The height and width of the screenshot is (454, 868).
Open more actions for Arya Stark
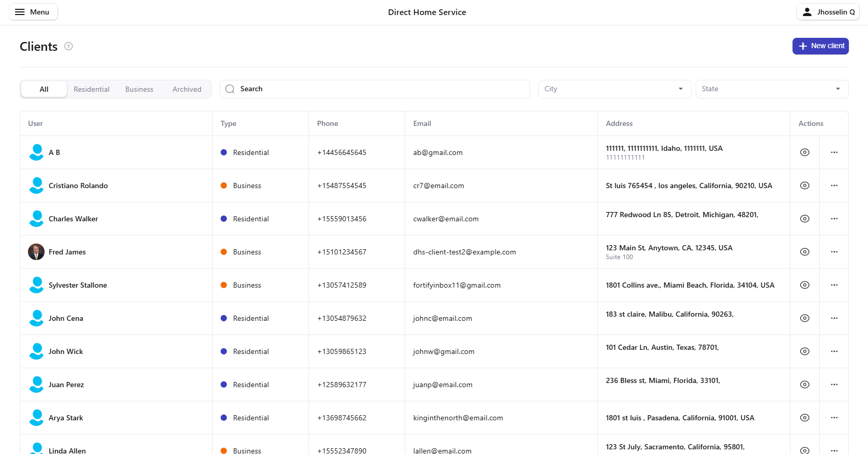click(x=834, y=418)
